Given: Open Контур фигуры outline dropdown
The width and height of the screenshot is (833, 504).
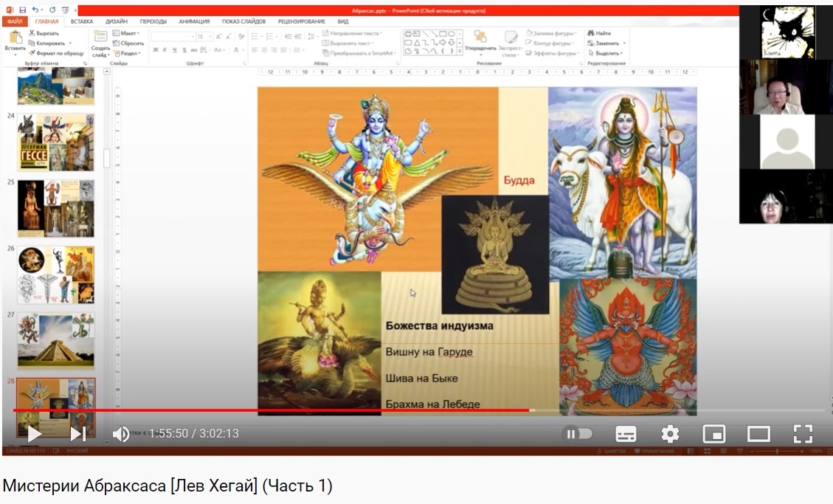Looking at the screenshot, I should 551,43.
